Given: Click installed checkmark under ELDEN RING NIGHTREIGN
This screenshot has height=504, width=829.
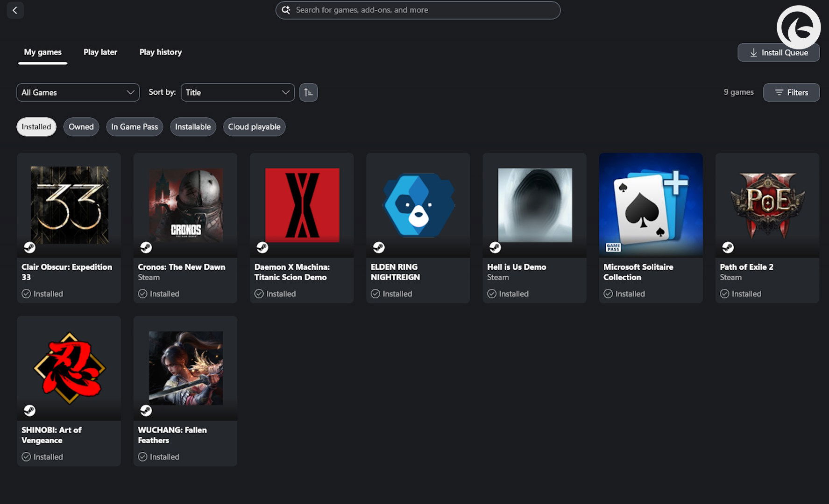Looking at the screenshot, I should 376,294.
